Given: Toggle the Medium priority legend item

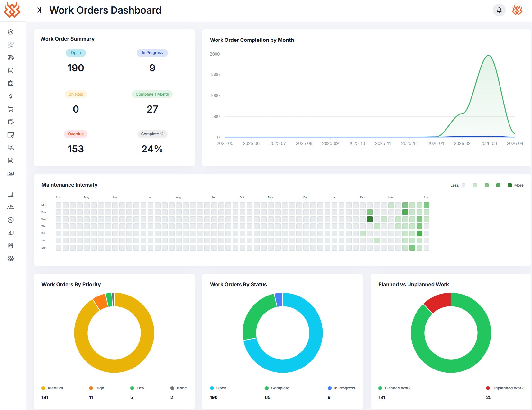Looking at the screenshot, I should pos(52,388).
